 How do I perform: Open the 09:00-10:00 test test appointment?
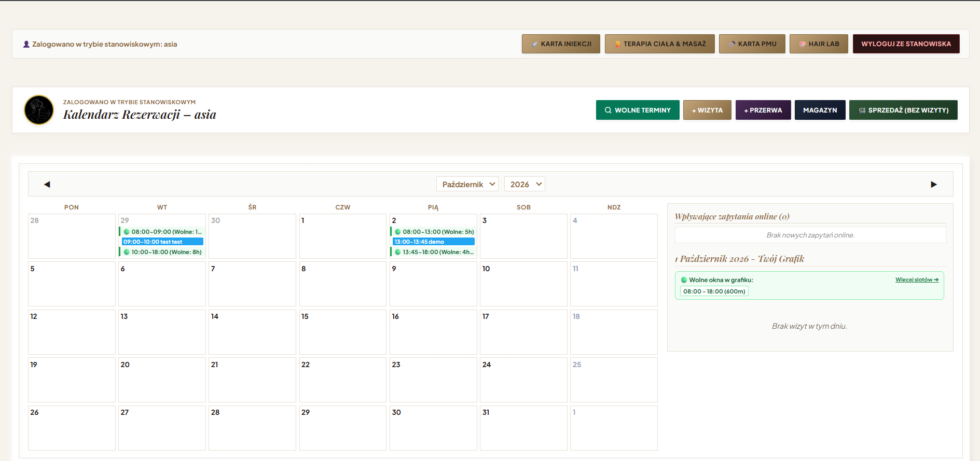[162, 242]
